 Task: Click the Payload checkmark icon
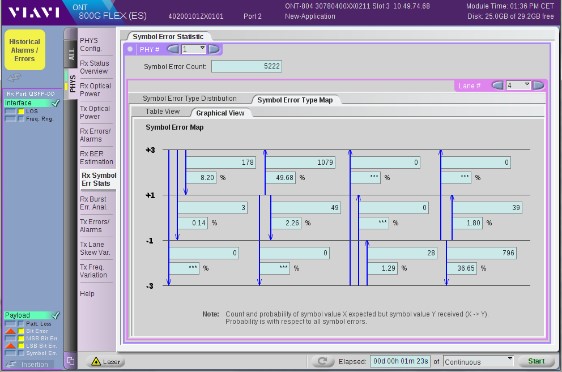(x=56, y=315)
